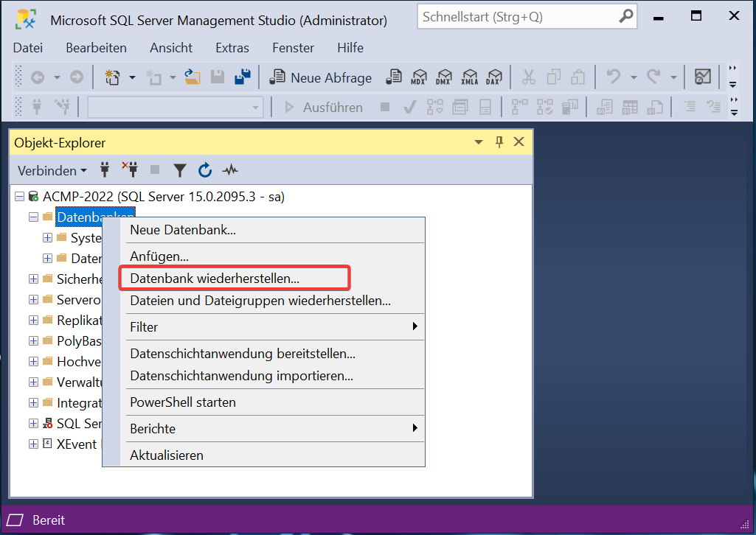This screenshot has width=756, height=535.
Task: Click the disconnect icon in Objekt-Explorer
Action: 130,170
